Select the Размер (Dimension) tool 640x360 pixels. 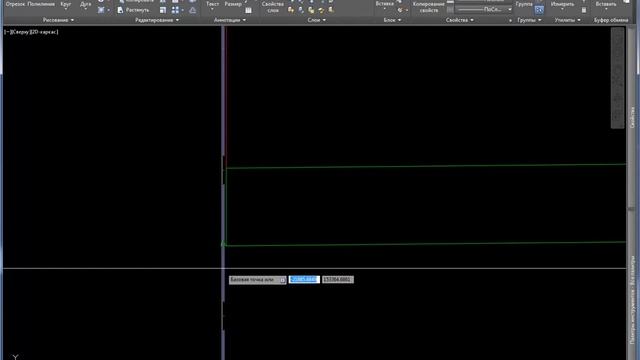233,4
